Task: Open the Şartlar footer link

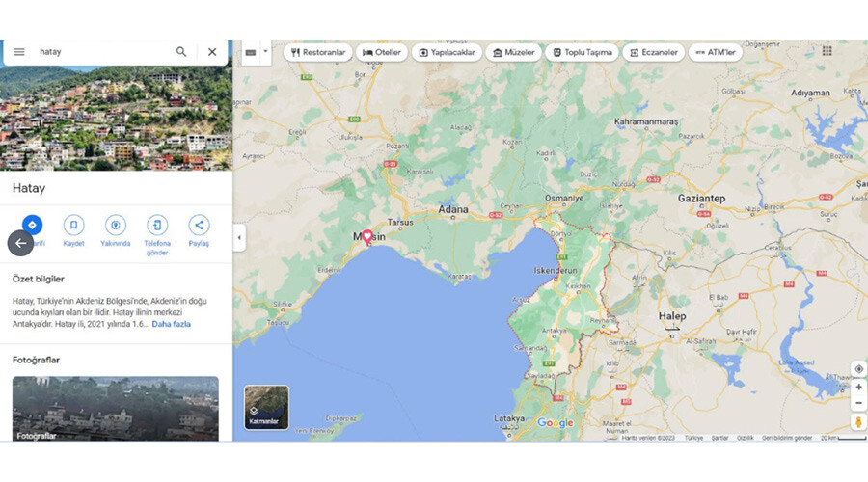Action: point(719,438)
